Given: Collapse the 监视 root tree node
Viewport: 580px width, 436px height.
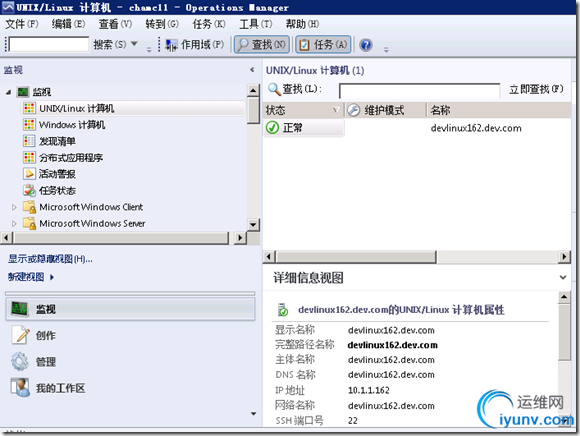Looking at the screenshot, I should click(9, 92).
